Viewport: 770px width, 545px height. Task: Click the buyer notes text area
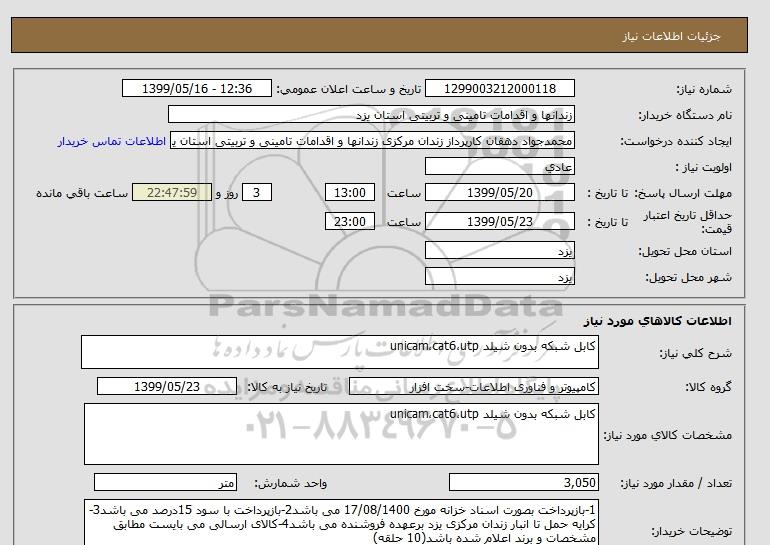tap(341, 523)
